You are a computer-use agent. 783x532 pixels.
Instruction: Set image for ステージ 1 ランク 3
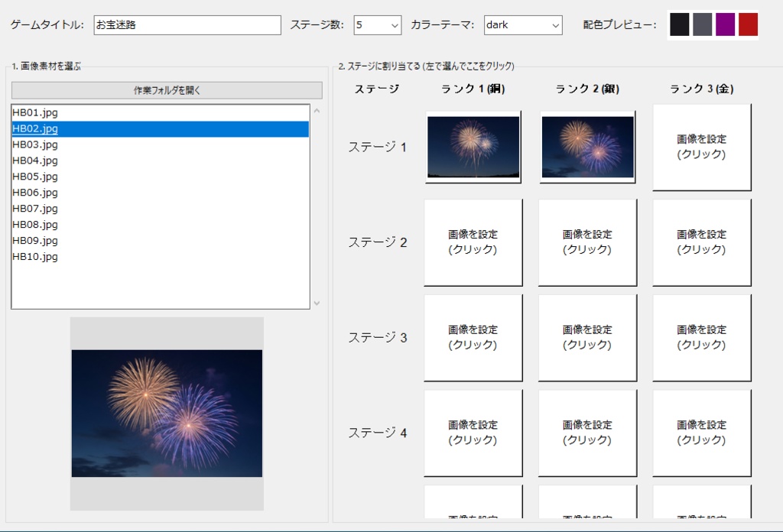(x=702, y=148)
